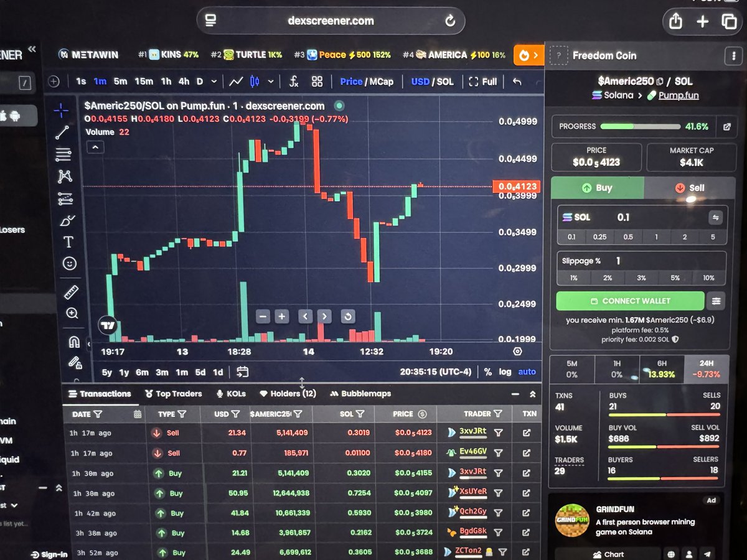Viewport: 747px width, 560px height.
Task: Open the Top Traders tab
Action: 173,394
